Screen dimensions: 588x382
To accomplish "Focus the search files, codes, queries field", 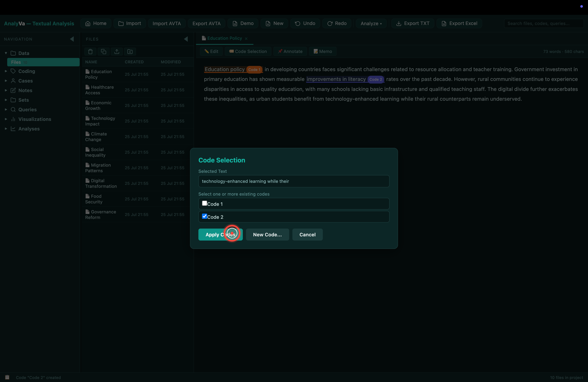I will (x=544, y=23).
